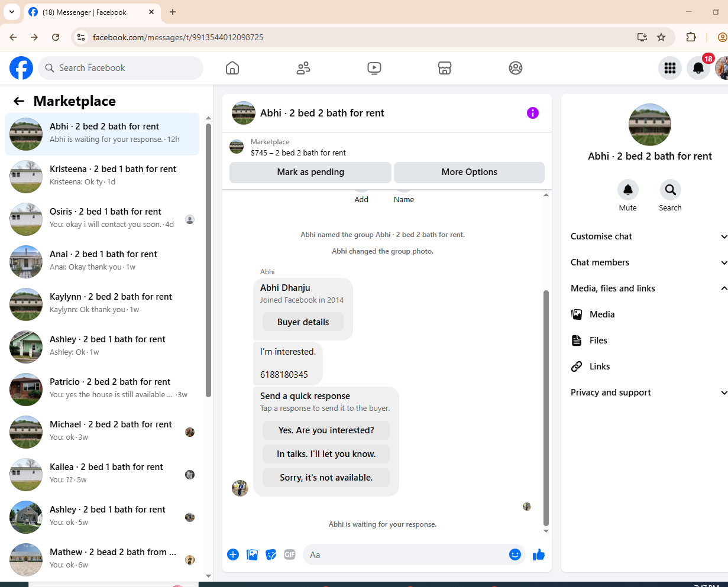Open conversation information purple icon
The width and height of the screenshot is (728, 587).
[x=533, y=113]
